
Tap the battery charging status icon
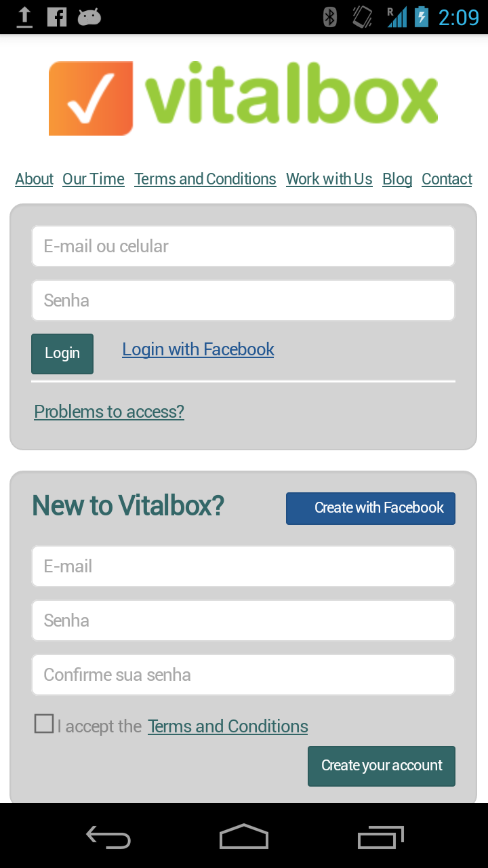pyautogui.click(x=422, y=17)
